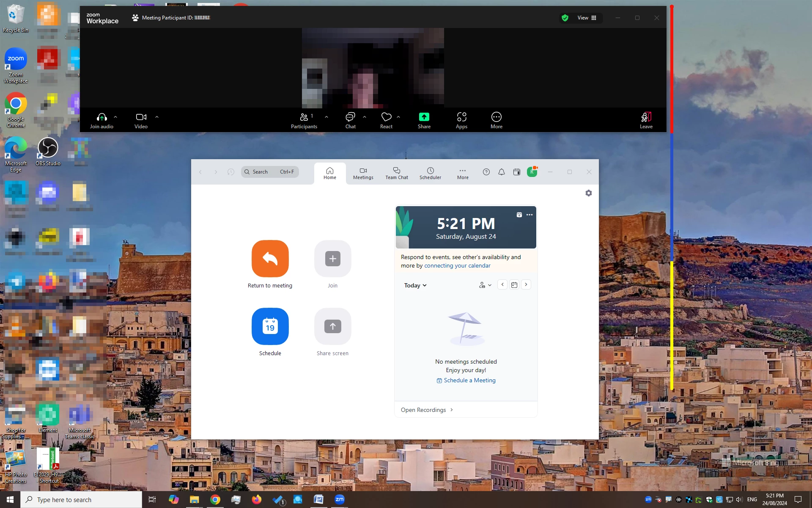
Task: Switch to the Meetings tab
Action: click(x=363, y=173)
